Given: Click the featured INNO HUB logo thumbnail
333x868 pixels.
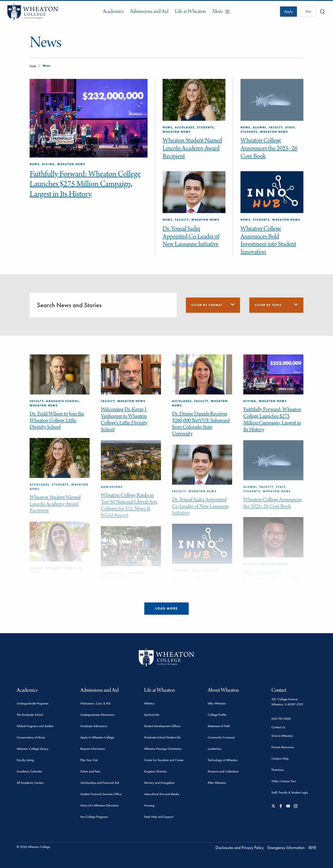Looking at the screenshot, I should pos(272,192).
